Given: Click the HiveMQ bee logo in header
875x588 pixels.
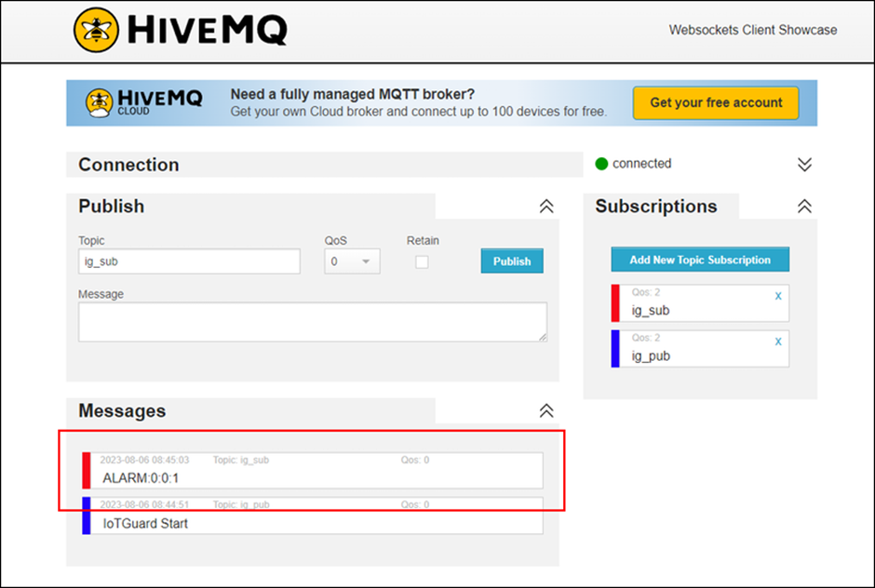Looking at the screenshot, I should tap(96, 30).
